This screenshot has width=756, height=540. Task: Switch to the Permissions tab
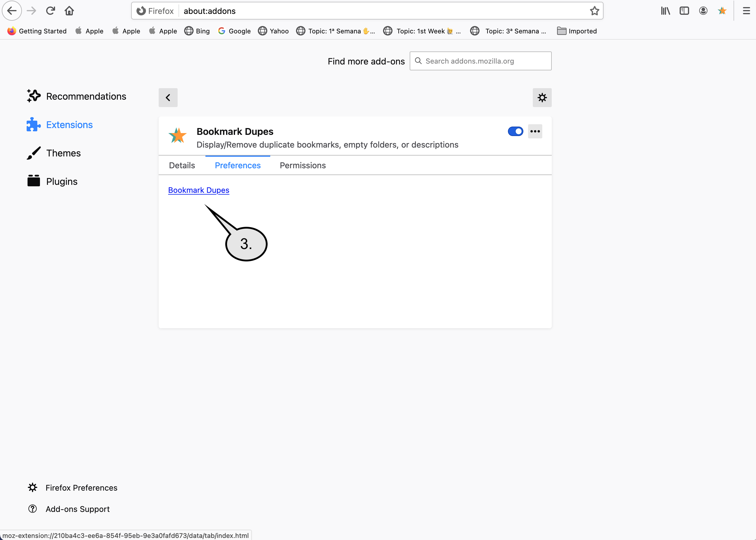click(303, 165)
